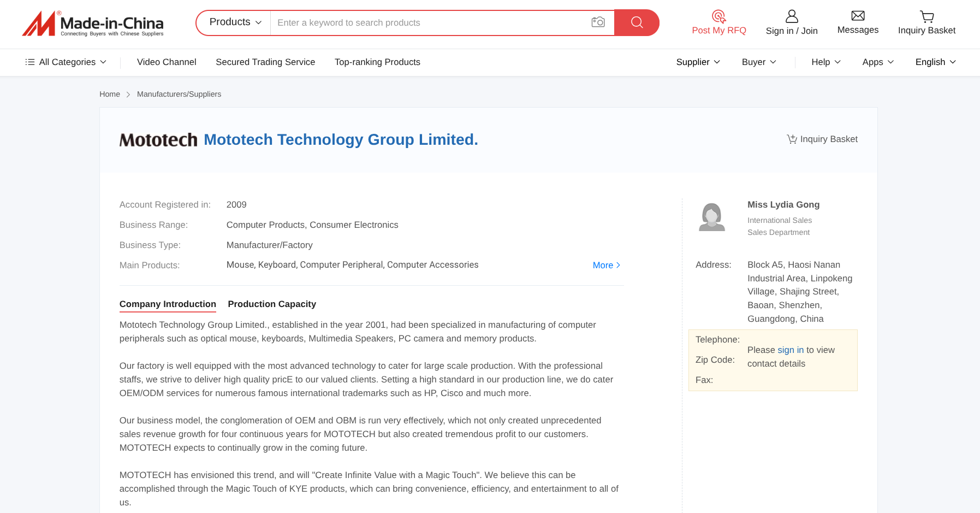
Task: Go to Home breadcrumb
Action: [x=110, y=94]
